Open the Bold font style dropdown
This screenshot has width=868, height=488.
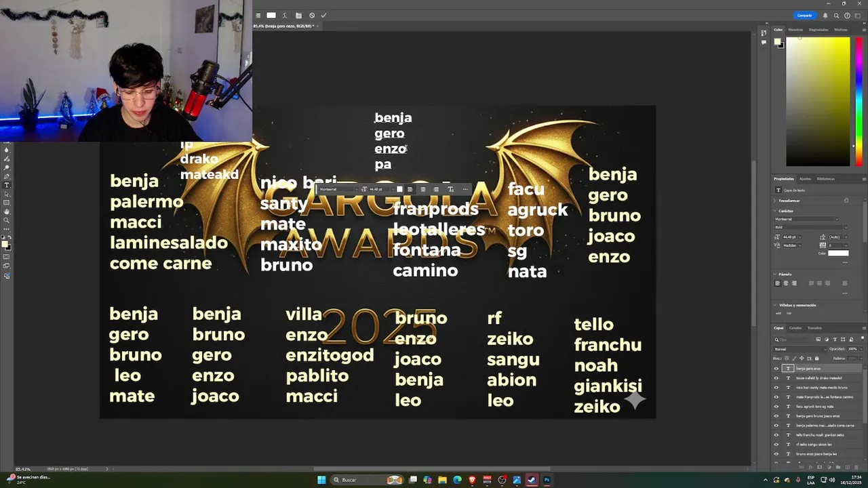(x=846, y=227)
